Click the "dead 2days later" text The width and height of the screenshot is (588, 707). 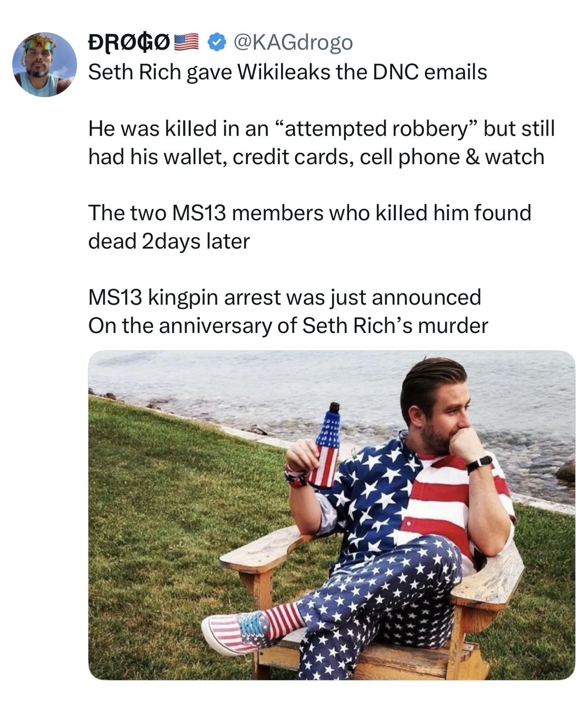pos(169,241)
